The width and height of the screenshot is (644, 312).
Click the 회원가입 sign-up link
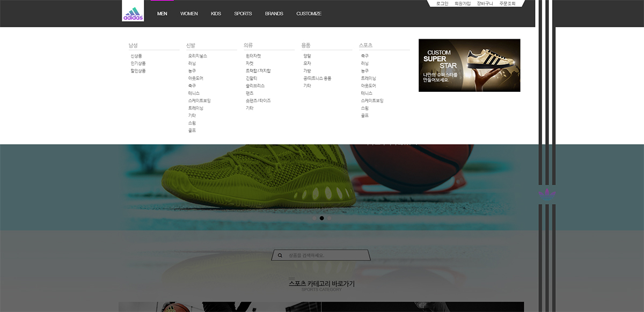pyautogui.click(x=462, y=4)
